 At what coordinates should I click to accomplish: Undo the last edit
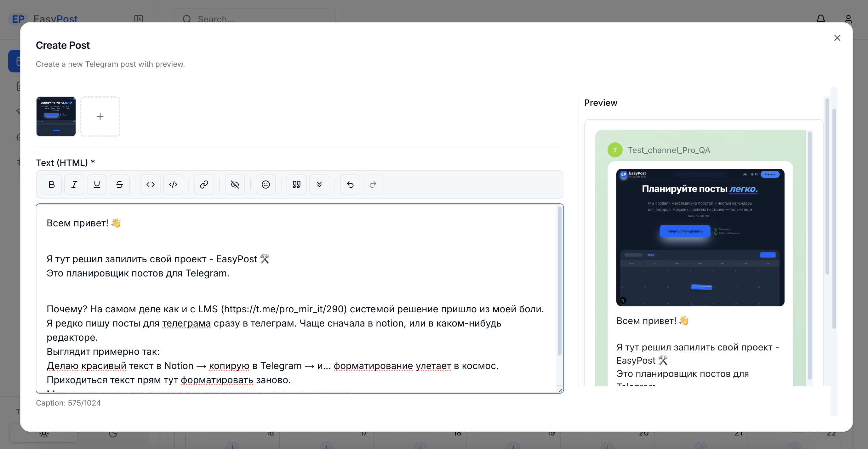350,184
